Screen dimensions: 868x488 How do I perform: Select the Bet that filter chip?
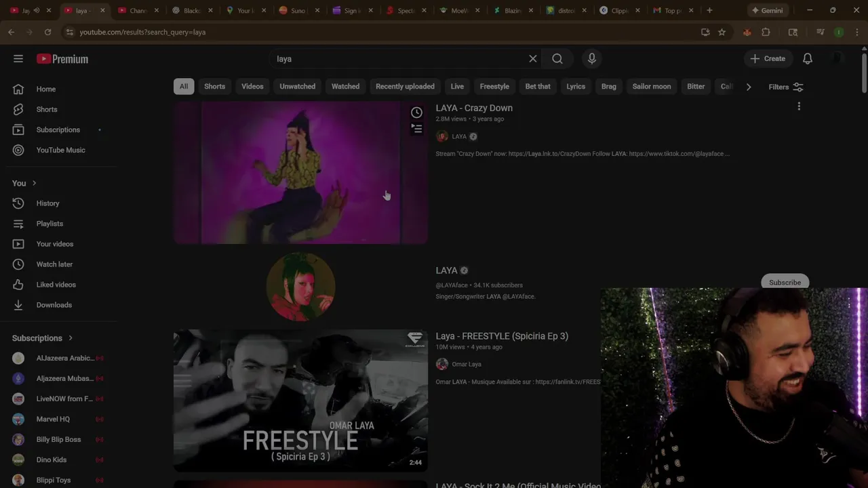tap(538, 86)
